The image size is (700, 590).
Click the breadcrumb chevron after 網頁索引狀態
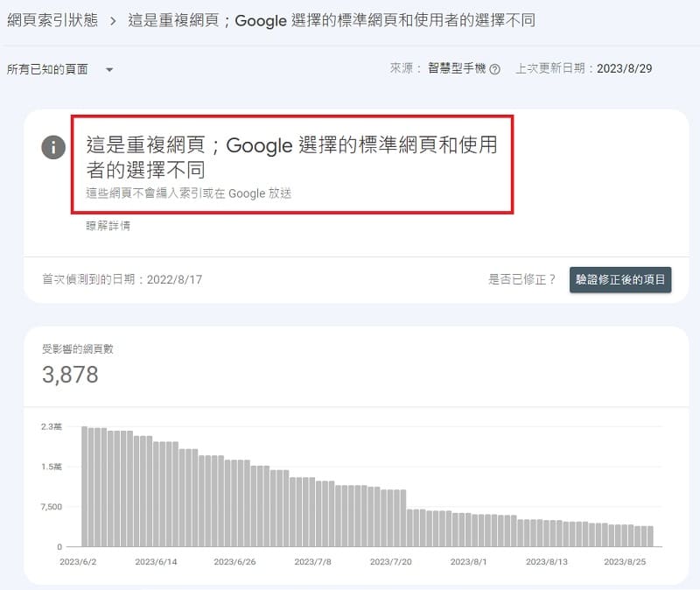click(113, 21)
